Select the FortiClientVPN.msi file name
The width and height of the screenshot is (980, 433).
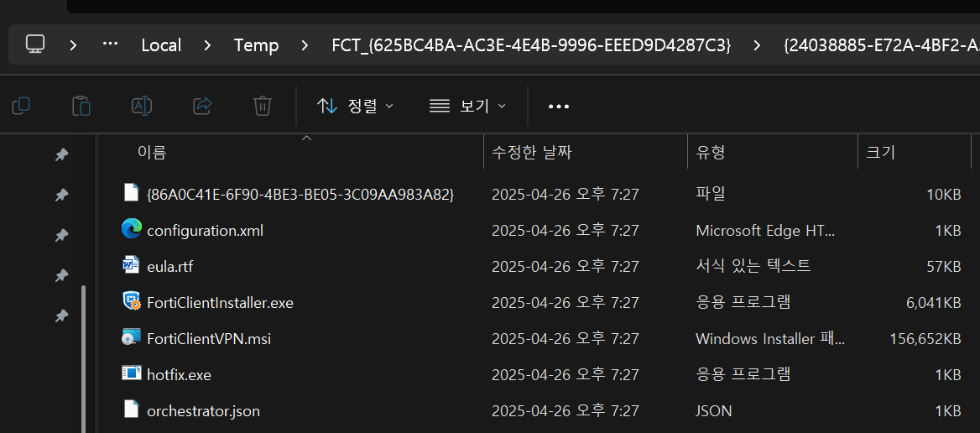[x=209, y=339]
